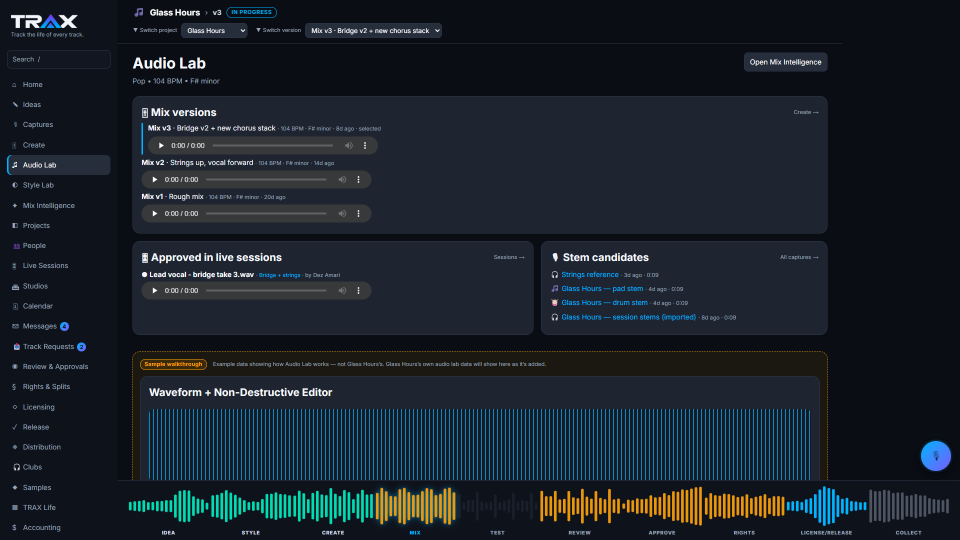The width and height of the screenshot is (960, 540).
Task: Seek in the Mix v1 progress bar
Action: pos(266,214)
